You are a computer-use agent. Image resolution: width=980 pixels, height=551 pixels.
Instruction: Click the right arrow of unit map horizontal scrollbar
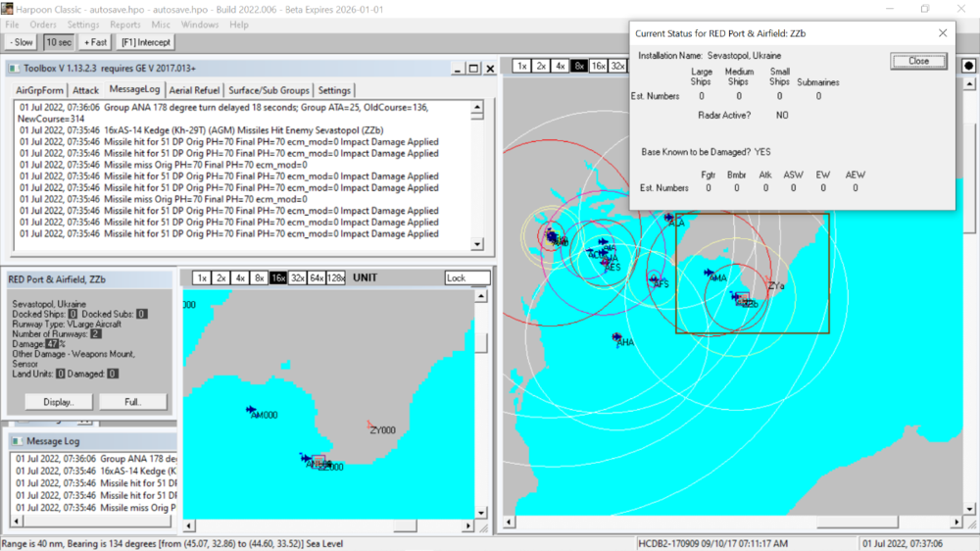[468, 526]
